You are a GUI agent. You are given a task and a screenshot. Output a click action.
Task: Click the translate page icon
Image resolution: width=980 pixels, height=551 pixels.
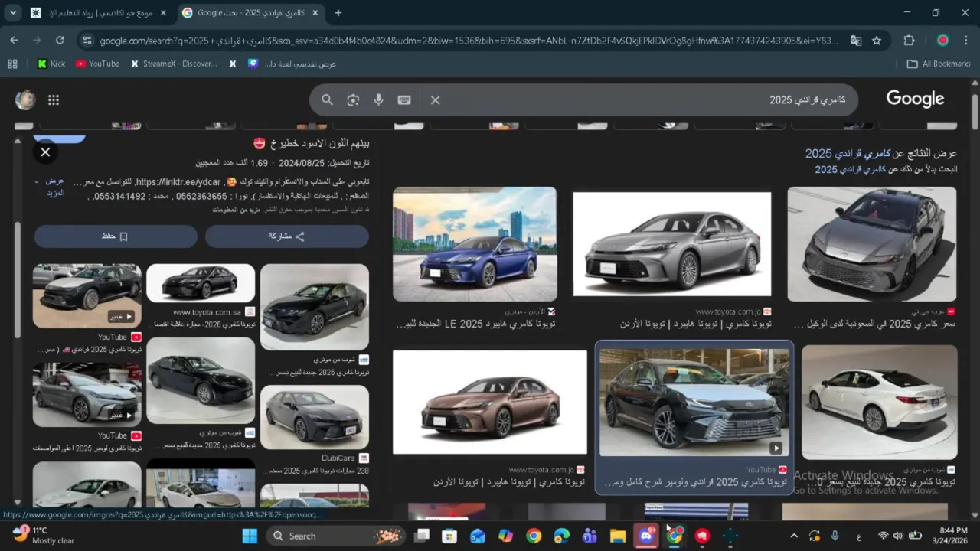click(x=856, y=41)
